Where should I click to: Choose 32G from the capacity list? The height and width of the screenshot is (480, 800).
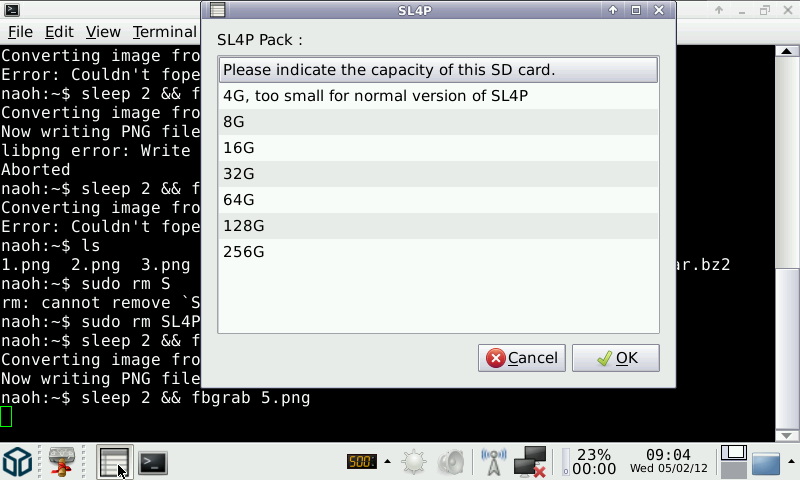pos(238,174)
